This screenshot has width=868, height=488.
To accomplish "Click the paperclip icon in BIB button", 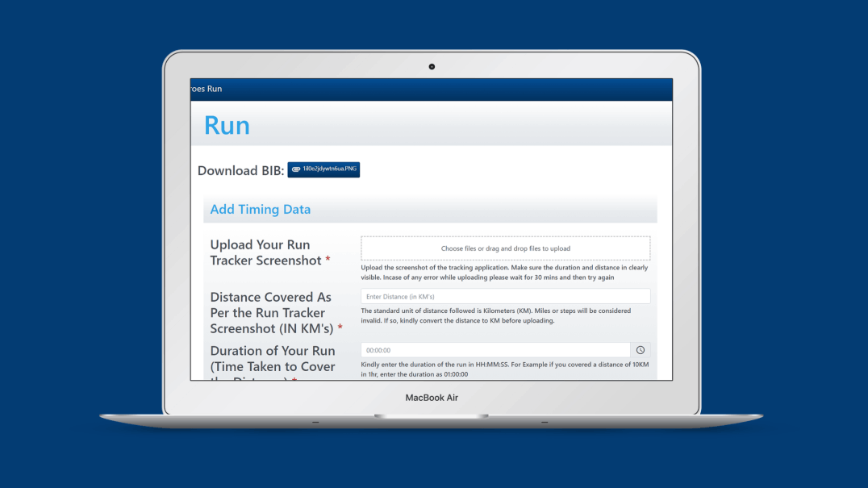I will [x=296, y=169].
